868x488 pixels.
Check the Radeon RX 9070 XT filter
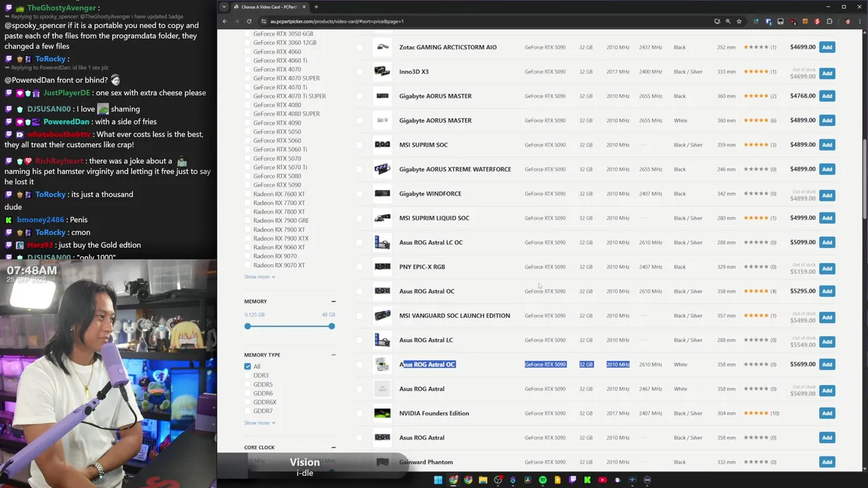coord(248,265)
